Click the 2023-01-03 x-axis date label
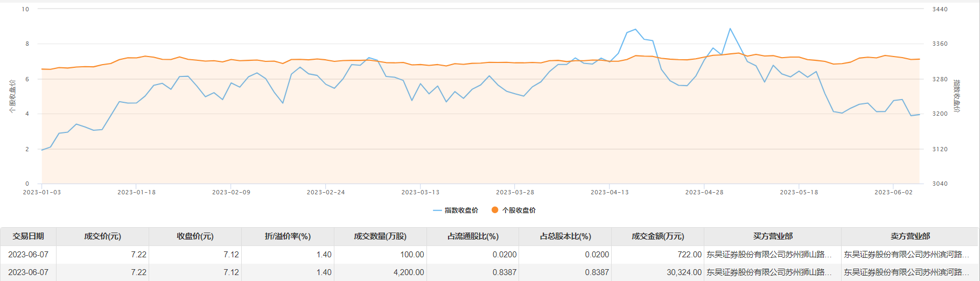 (x=42, y=192)
